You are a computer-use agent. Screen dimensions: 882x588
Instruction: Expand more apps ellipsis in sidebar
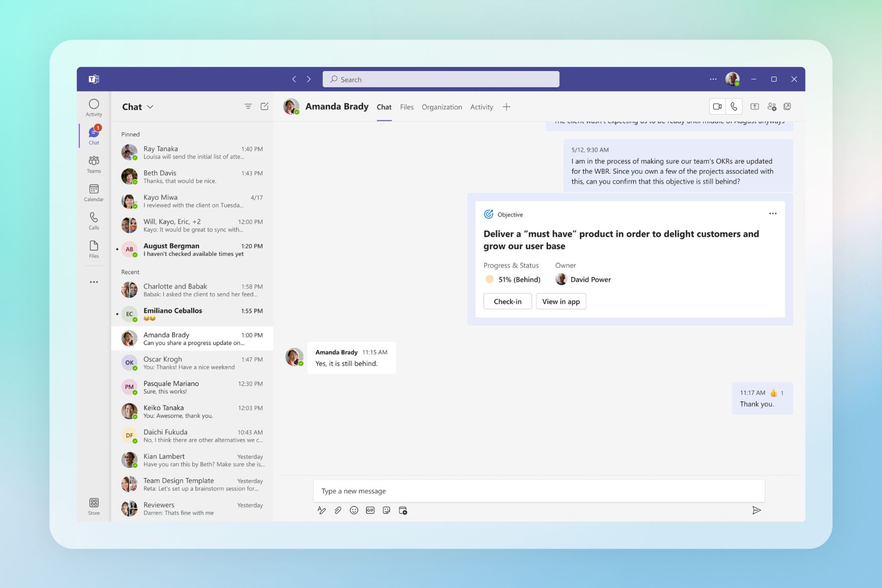pyautogui.click(x=94, y=282)
